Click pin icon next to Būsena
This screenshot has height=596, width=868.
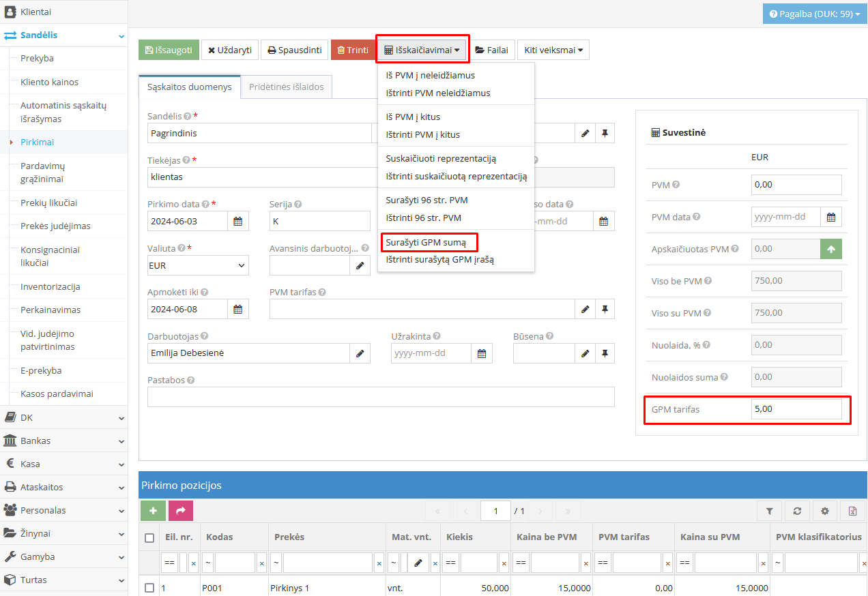605,353
